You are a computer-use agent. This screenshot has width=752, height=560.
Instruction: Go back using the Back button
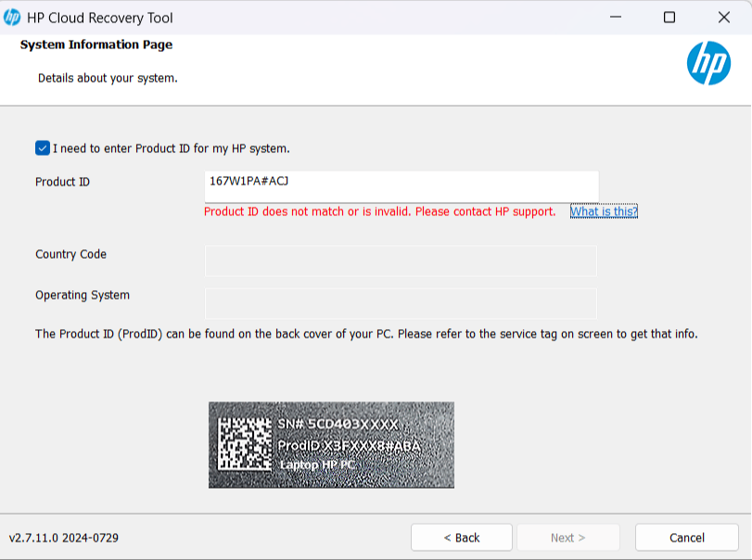(461, 538)
